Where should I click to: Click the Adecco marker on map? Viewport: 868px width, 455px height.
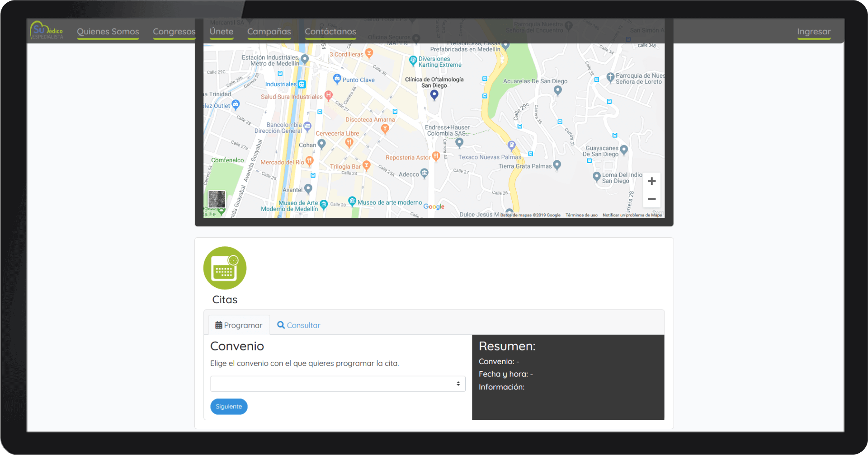[424, 173]
